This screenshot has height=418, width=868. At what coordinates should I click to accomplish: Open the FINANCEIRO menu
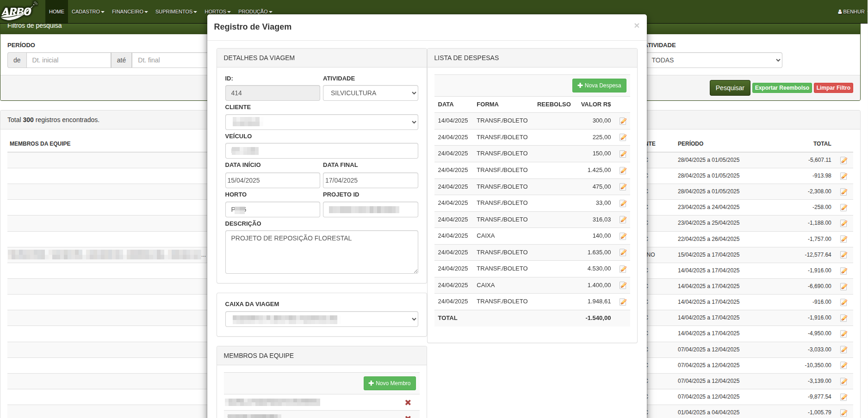pos(130,12)
